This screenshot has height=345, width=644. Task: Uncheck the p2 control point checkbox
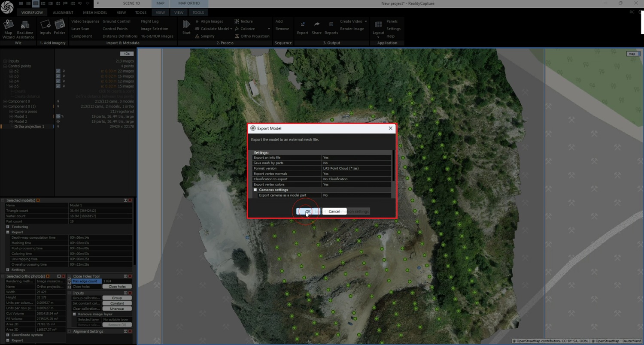point(58,71)
